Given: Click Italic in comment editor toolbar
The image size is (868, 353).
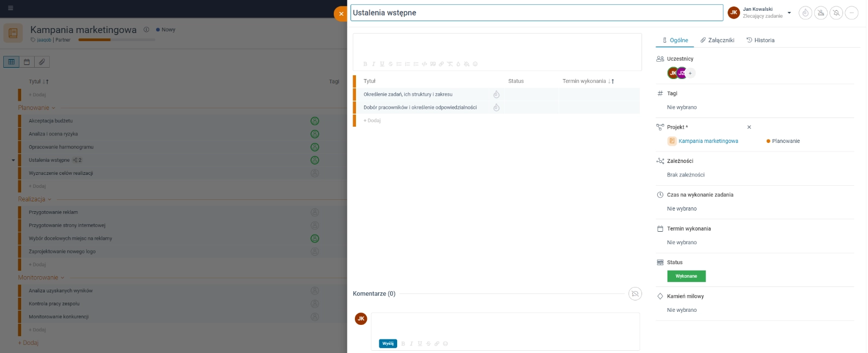Looking at the screenshot, I should click(411, 343).
